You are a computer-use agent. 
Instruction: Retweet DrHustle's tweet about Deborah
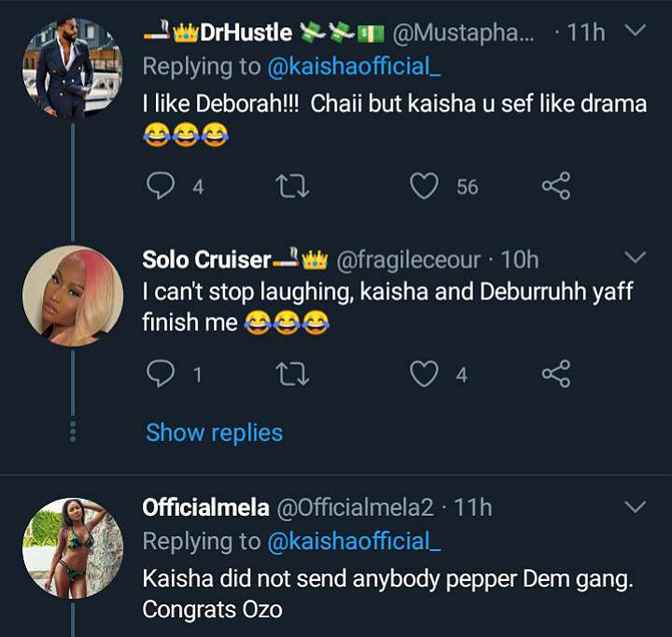293,187
